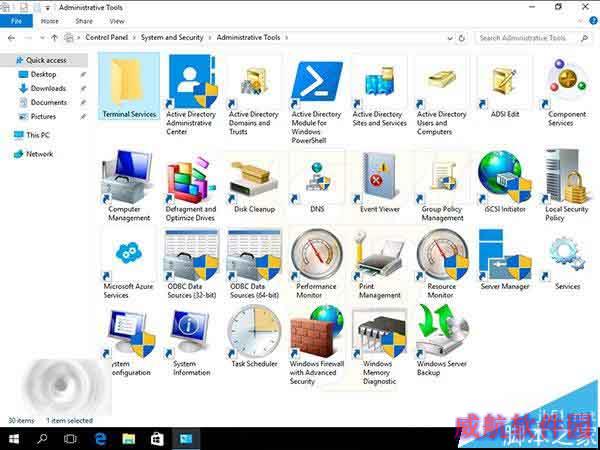Open Event Viewer

pos(380,182)
